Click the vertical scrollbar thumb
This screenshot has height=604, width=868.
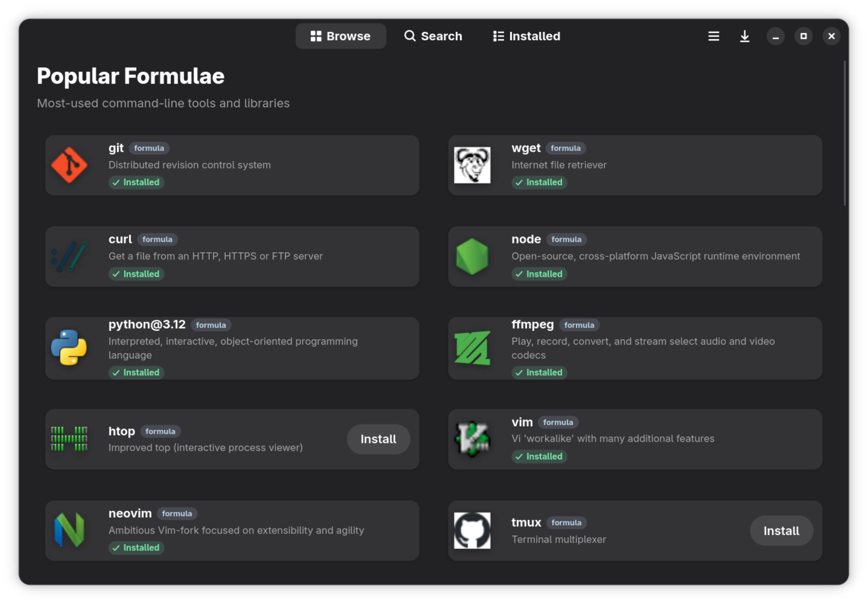[845, 133]
